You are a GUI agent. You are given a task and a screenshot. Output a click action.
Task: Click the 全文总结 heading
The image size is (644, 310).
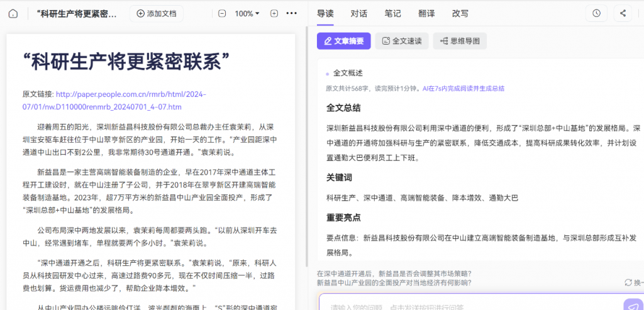343,108
